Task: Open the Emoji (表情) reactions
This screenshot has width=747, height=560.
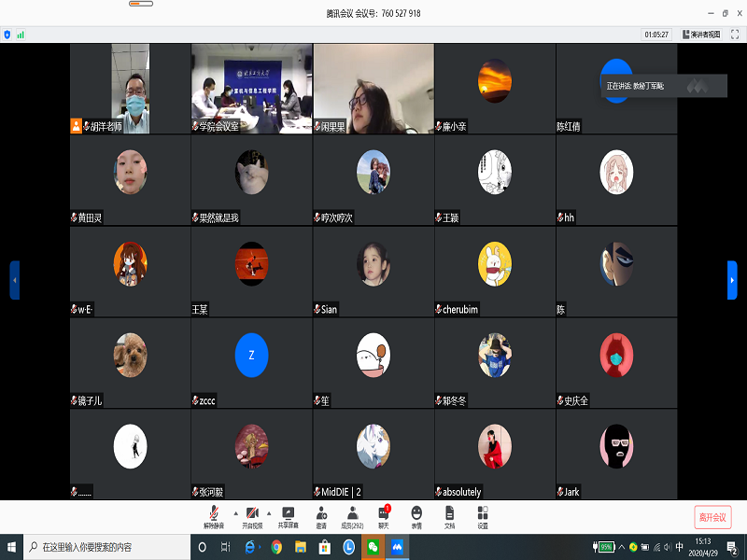Action: [416, 516]
